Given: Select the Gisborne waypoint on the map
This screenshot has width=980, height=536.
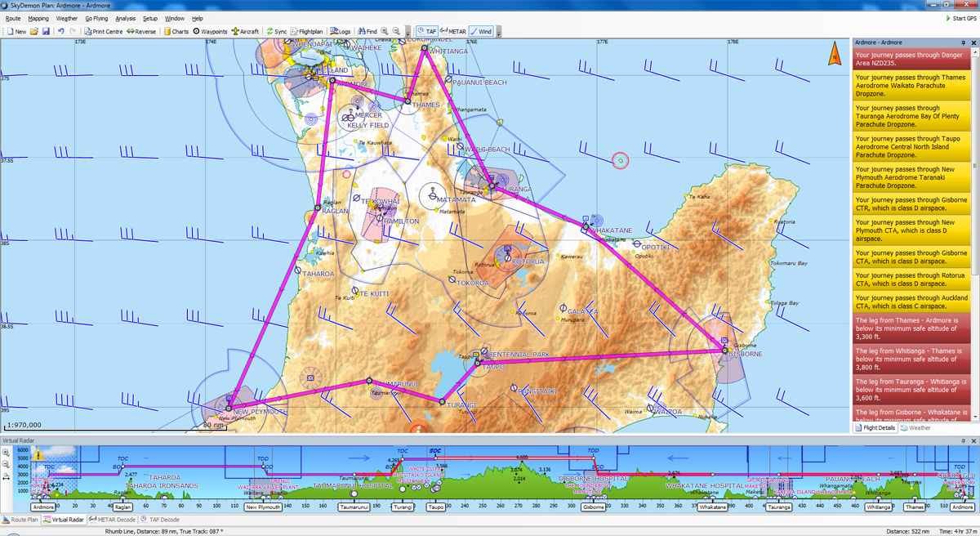Looking at the screenshot, I should [724, 350].
